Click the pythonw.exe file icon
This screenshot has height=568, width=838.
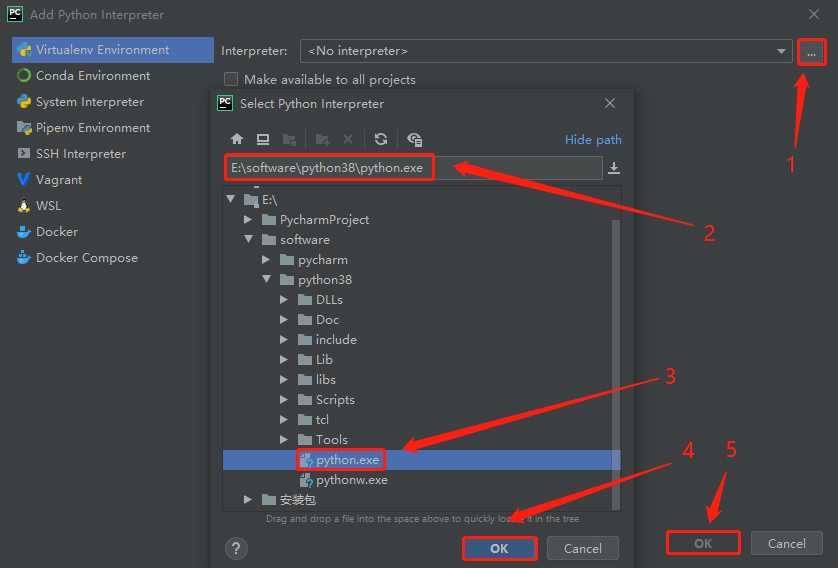click(x=306, y=480)
